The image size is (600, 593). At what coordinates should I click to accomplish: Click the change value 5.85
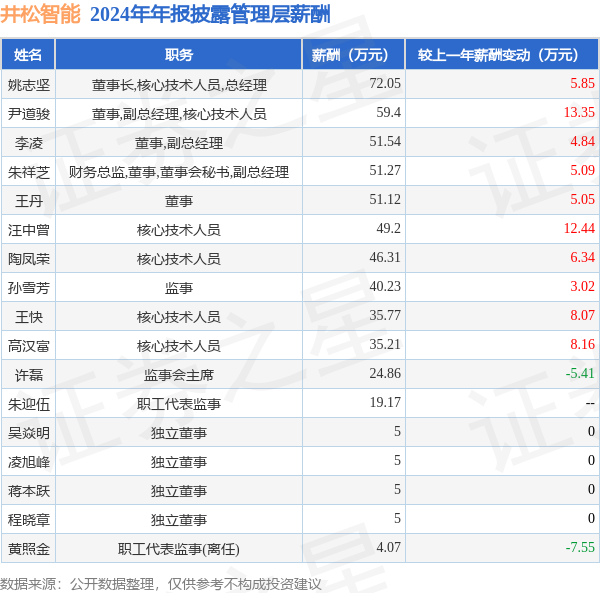582,83
